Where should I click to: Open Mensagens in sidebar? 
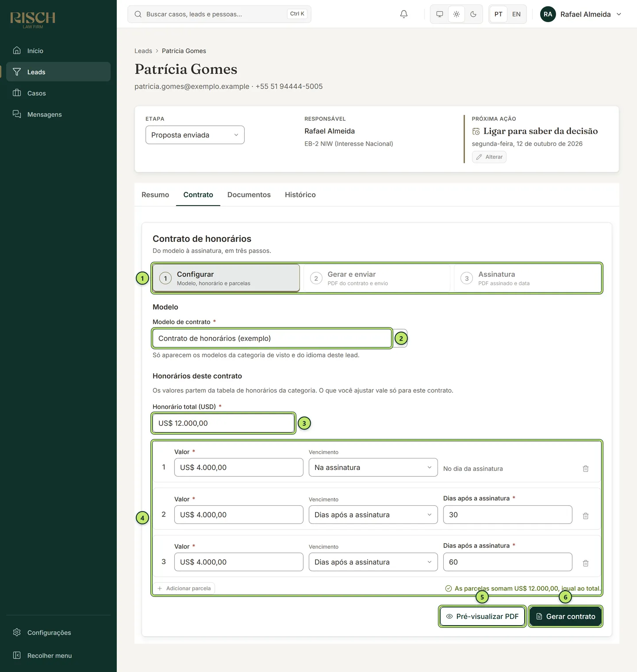(x=58, y=114)
